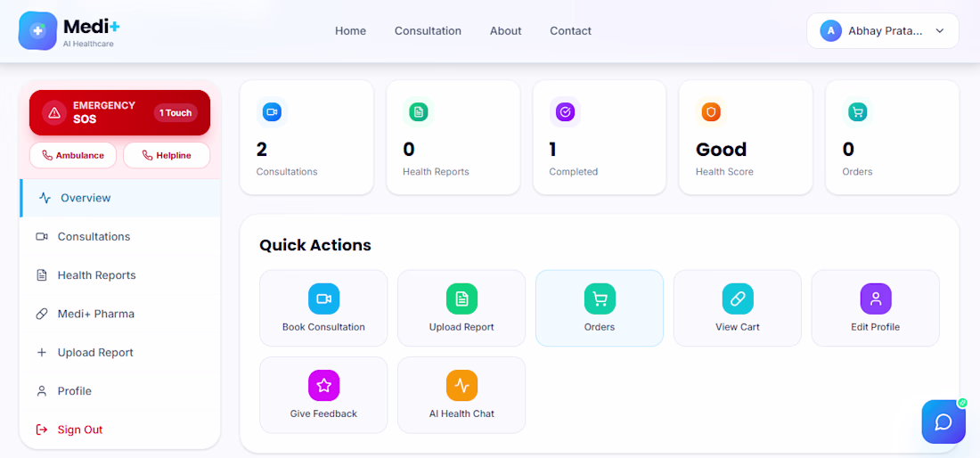Click the pill icon for View Cart
The image size is (980, 458).
coord(739,299)
